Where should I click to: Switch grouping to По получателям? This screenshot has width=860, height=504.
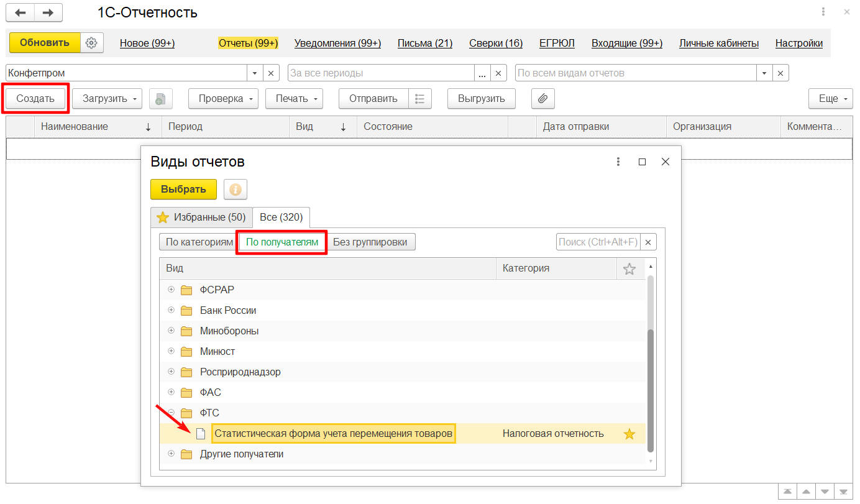point(282,242)
